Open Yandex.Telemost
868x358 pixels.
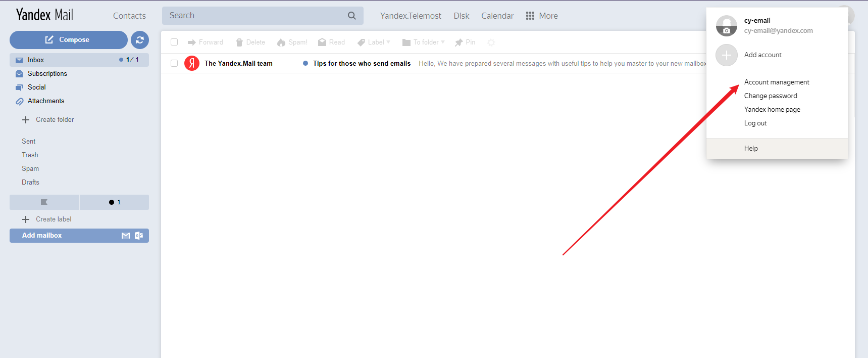pos(411,16)
